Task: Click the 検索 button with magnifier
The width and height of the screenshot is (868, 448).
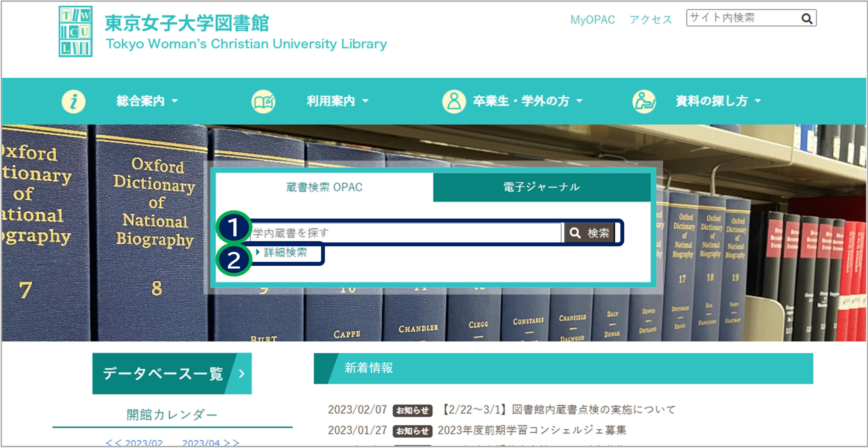Action: 589,233
